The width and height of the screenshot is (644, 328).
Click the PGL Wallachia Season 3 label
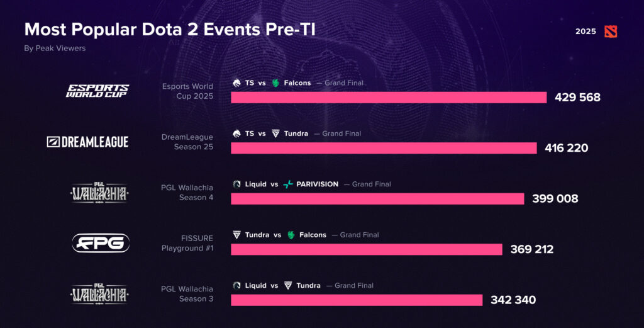click(187, 294)
